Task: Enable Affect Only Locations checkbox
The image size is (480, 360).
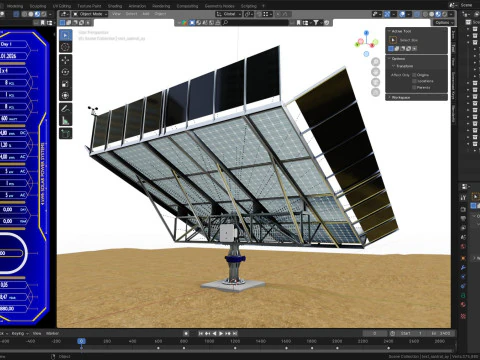Action: tap(414, 81)
